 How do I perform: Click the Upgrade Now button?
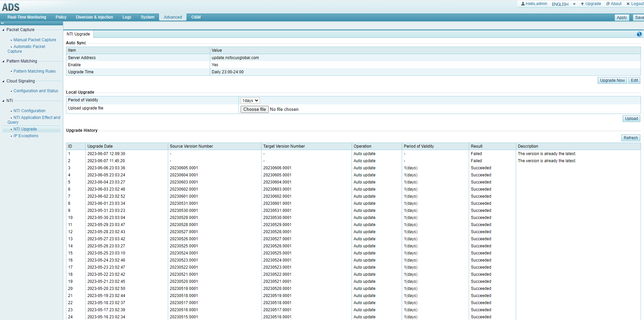coord(612,80)
